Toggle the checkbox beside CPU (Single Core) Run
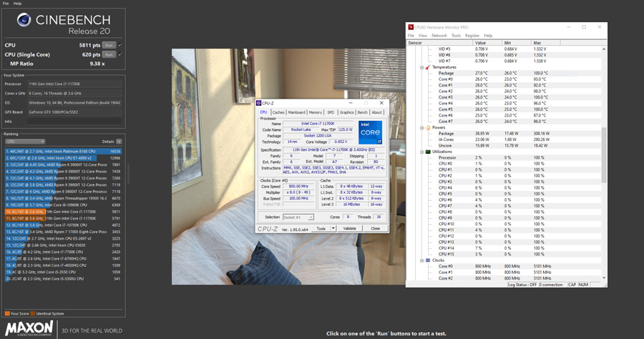 (x=120, y=54)
